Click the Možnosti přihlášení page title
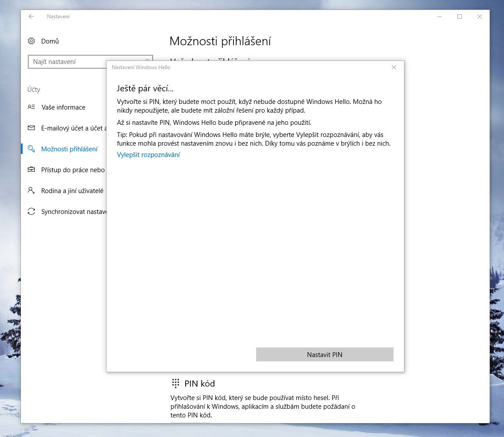The width and height of the screenshot is (504, 437). 220,41
